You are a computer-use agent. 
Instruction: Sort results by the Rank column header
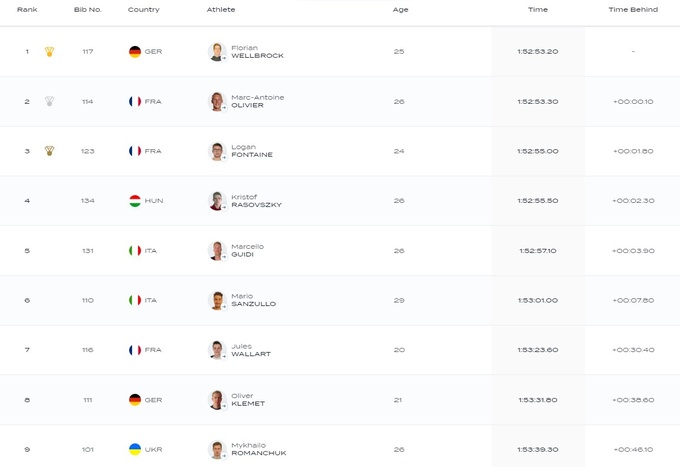[x=27, y=9]
